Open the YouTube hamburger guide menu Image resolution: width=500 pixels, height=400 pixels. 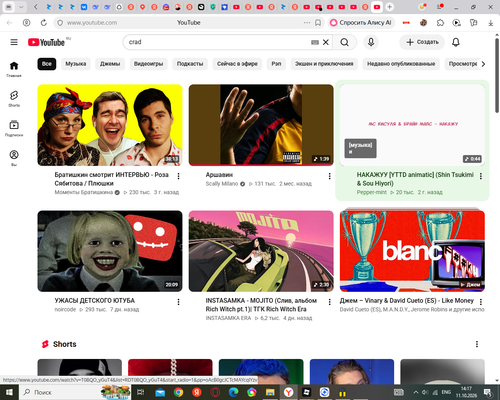point(14,42)
